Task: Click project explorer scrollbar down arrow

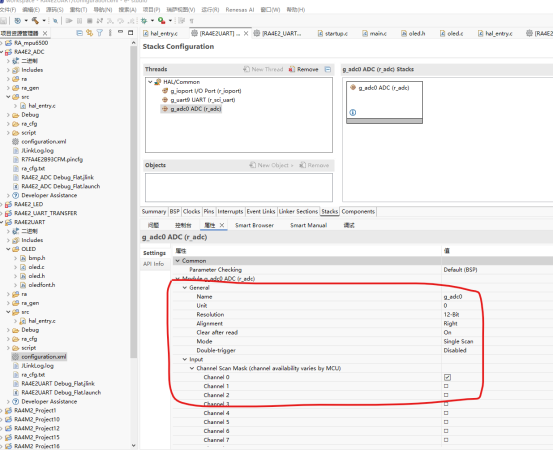Action: tap(134, 445)
